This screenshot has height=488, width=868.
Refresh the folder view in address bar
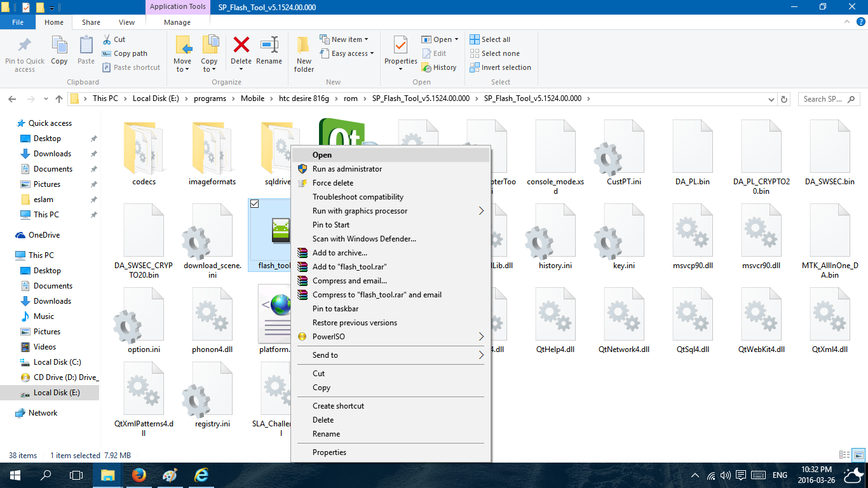[785, 99]
